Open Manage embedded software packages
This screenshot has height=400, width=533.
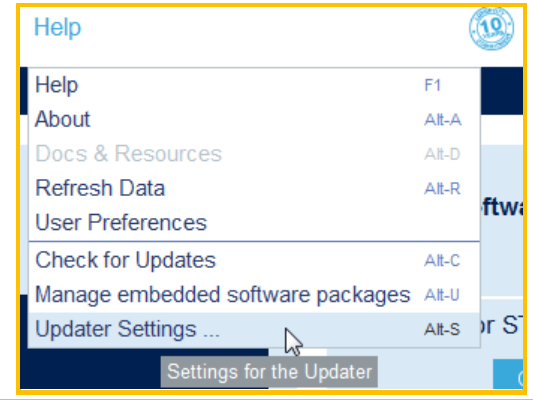(254, 294)
